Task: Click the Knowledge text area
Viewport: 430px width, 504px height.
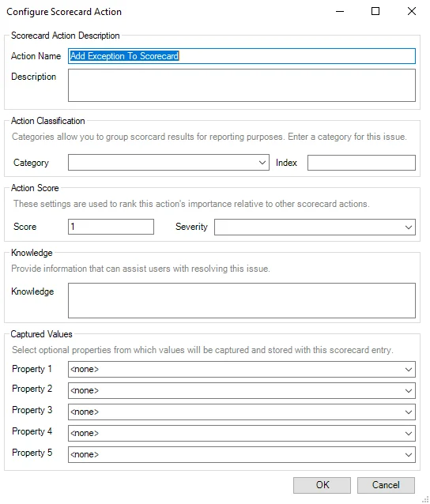Action: (242, 300)
